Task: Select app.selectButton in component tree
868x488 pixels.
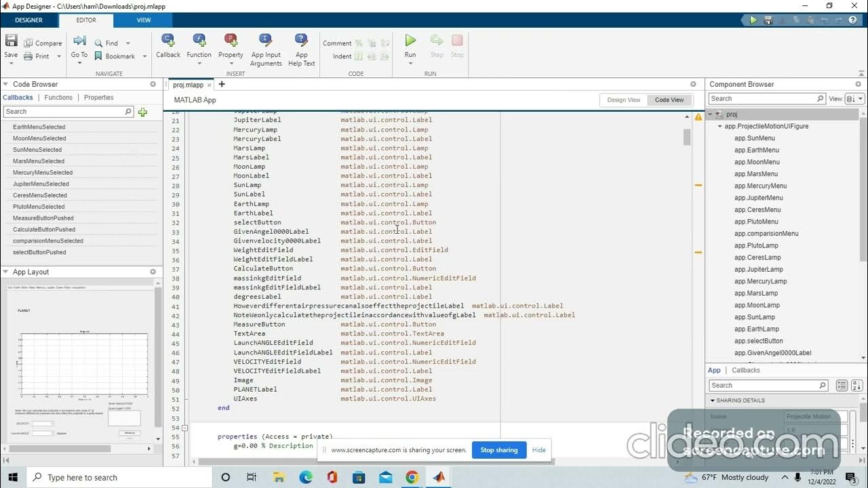Action: point(758,341)
